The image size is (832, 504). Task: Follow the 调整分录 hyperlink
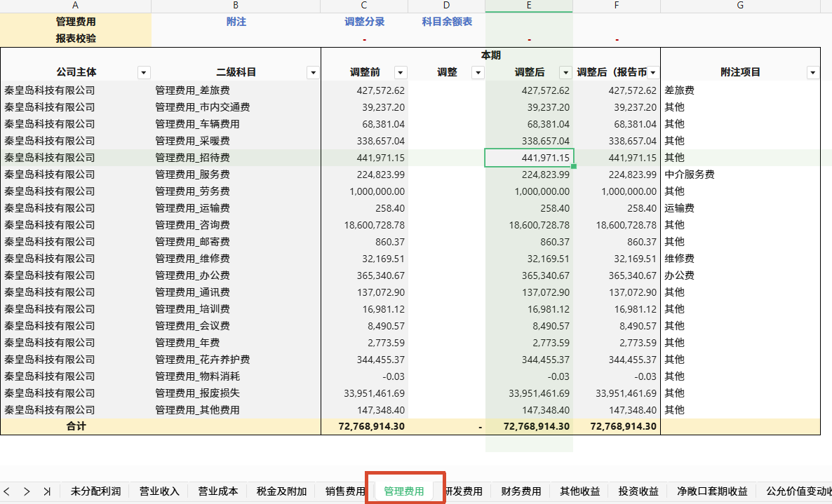click(365, 22)
